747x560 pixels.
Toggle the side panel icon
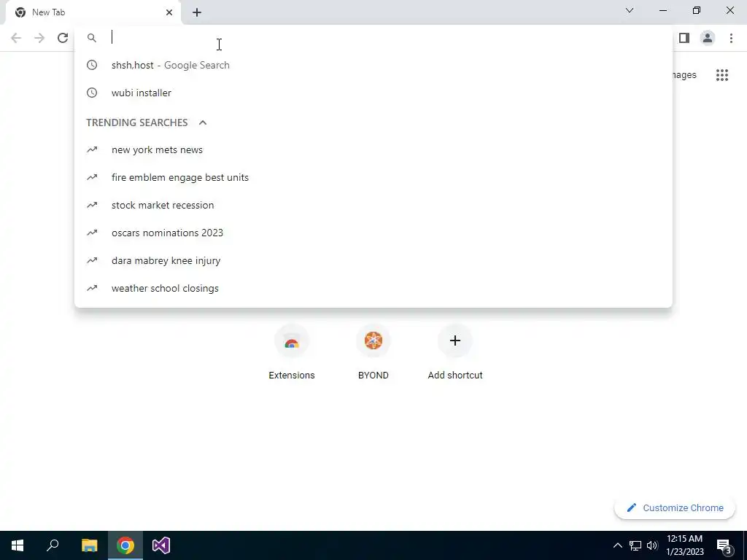[684, 38]
